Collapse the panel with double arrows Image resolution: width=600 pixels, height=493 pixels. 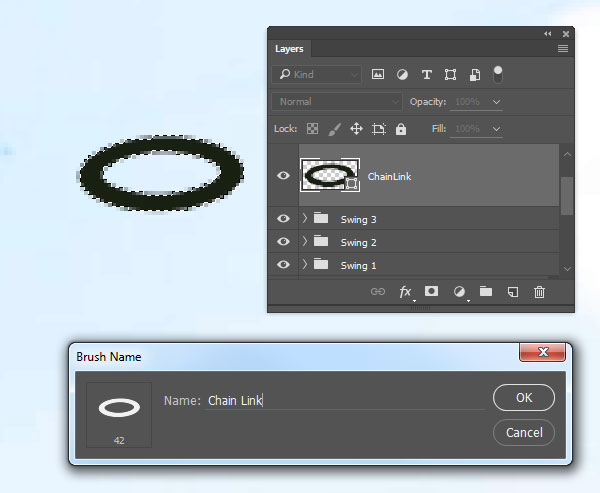pyautogui.click(x=548, y=34)
